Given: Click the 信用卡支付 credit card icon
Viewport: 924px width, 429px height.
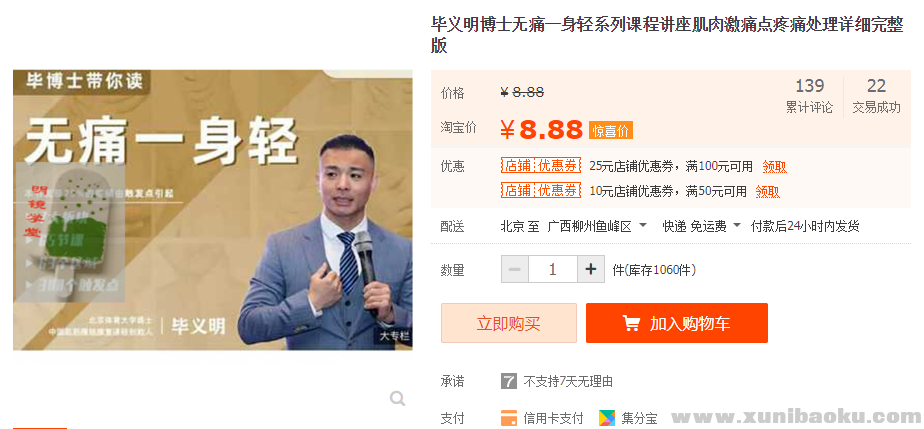Looking at the screenshot, I should click(x=509, y=418).
